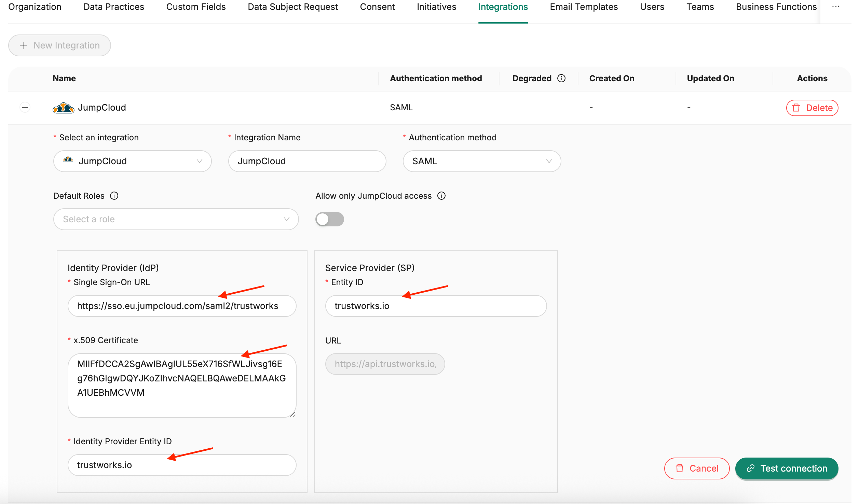Screen dimensions: 859x504
Task: Click the New Integration button
Action: [x=59, y=45]
